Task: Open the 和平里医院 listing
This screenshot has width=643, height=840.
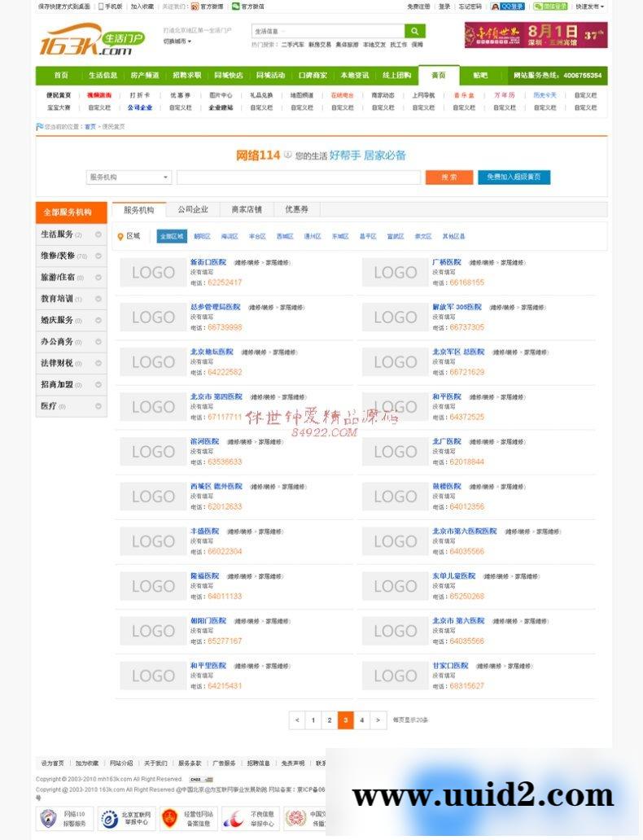Action: click(x=208, y=665)
